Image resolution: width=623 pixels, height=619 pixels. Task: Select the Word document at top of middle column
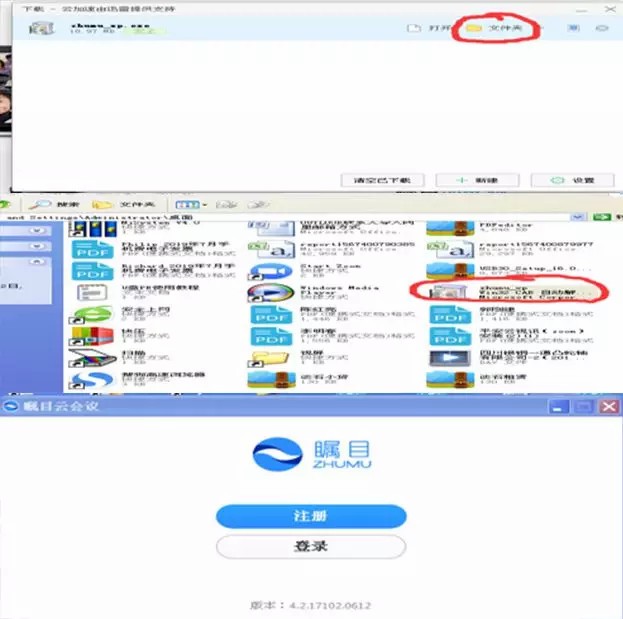pyautogui.click(x=331, y=228)
